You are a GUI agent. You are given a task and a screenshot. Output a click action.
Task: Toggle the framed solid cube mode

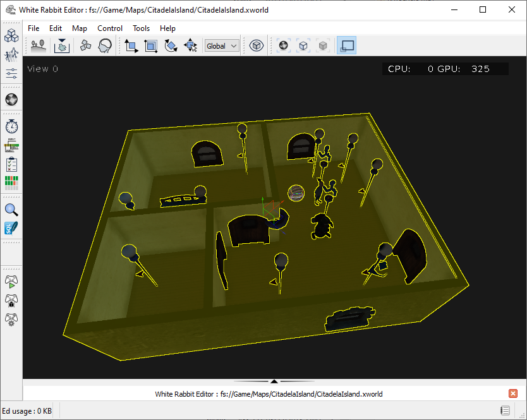tap(323, 45)
